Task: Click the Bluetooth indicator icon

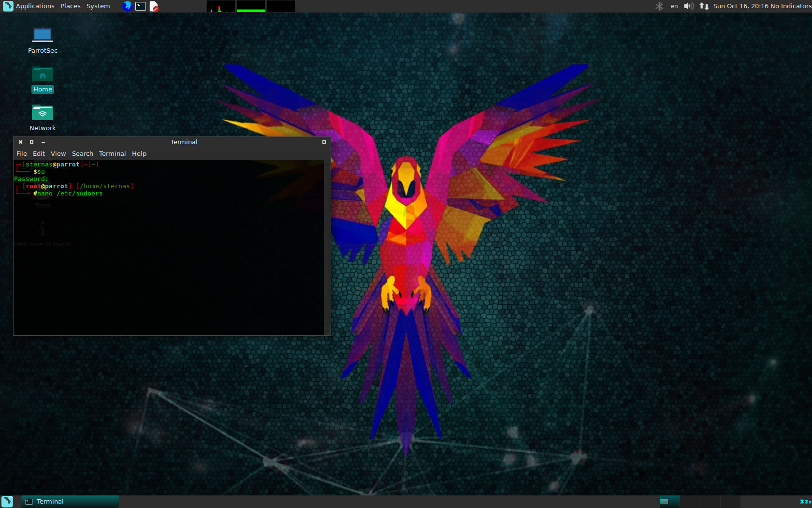Action: point(659,6)
